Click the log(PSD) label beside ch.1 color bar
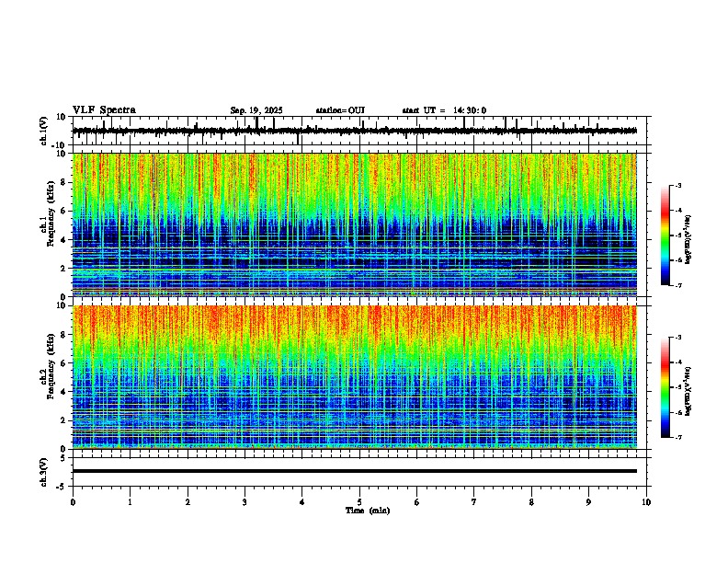Viewport: 728px width, 563px height. pyautogui.click(x=688, y=240)
